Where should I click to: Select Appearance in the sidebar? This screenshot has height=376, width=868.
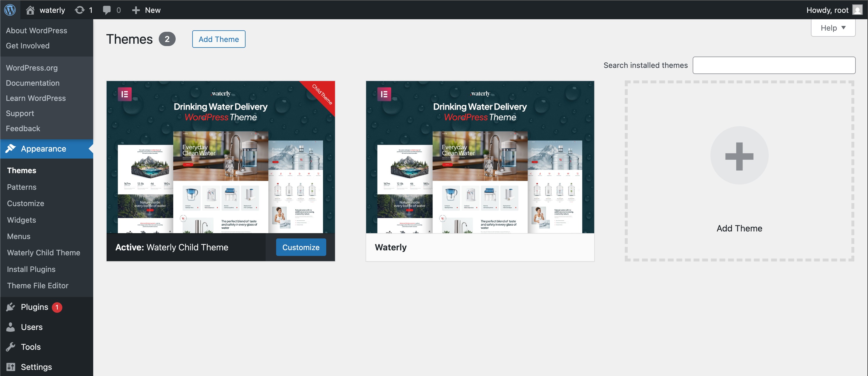47,149
